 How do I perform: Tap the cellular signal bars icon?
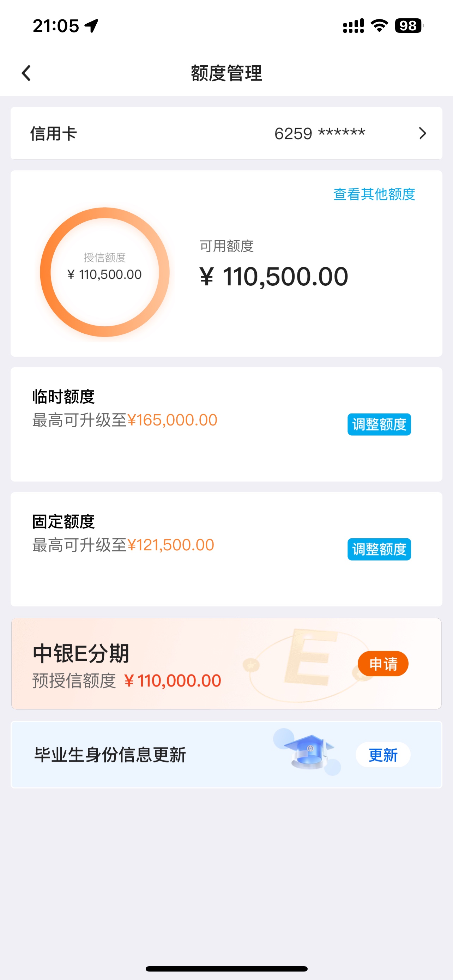click(354, 26)
